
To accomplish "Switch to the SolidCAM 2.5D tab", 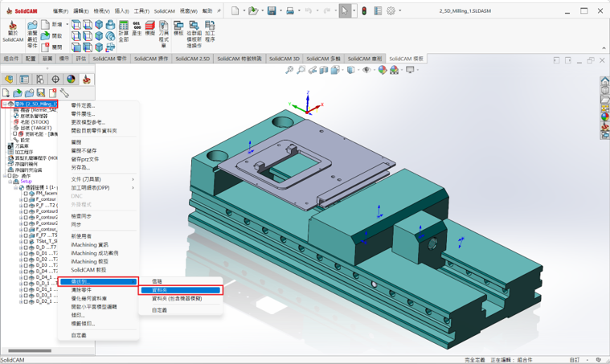I will 193,59.
